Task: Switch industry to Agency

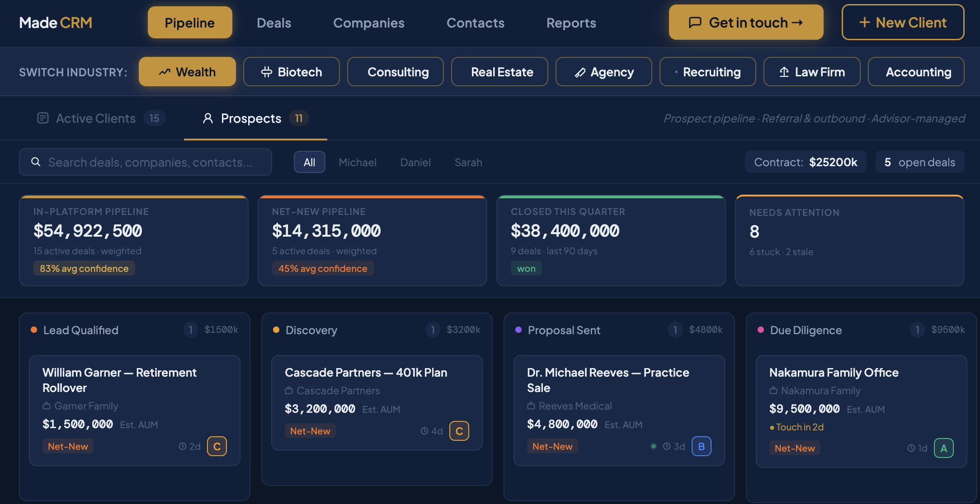Action: coord(604,72)
